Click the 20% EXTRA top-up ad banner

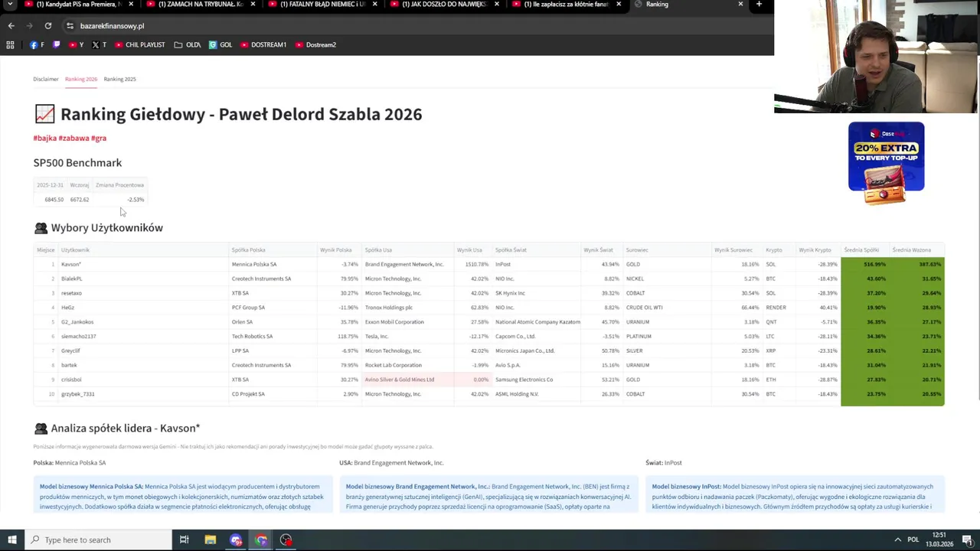coord(886,163)
